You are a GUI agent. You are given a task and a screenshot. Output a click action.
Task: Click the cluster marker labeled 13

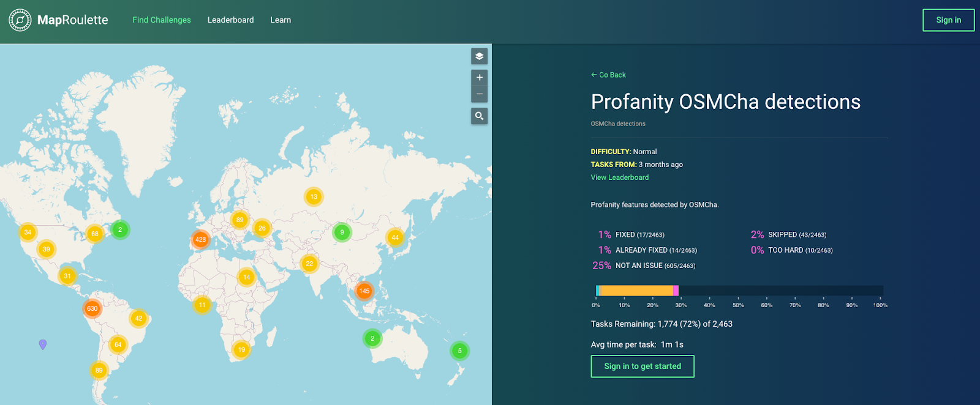[x=314, y=197]
